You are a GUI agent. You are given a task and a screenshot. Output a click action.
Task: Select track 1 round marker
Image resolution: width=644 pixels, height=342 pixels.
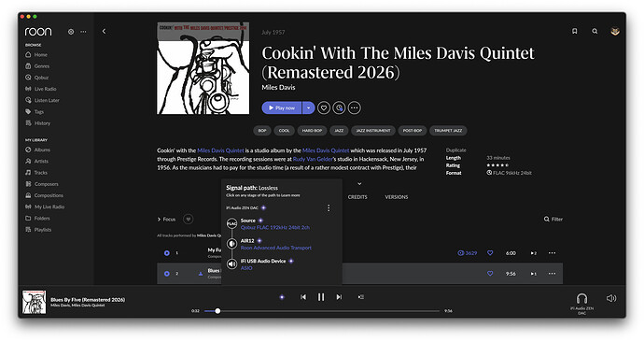pyautogui.click(x=167, y=253)
